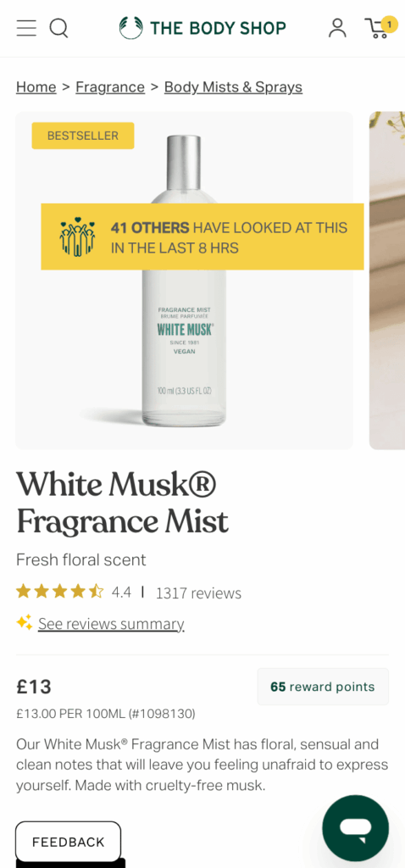Click the 65 reward points badge
Viewport: 405px width, 868px height.
point(323,687)
